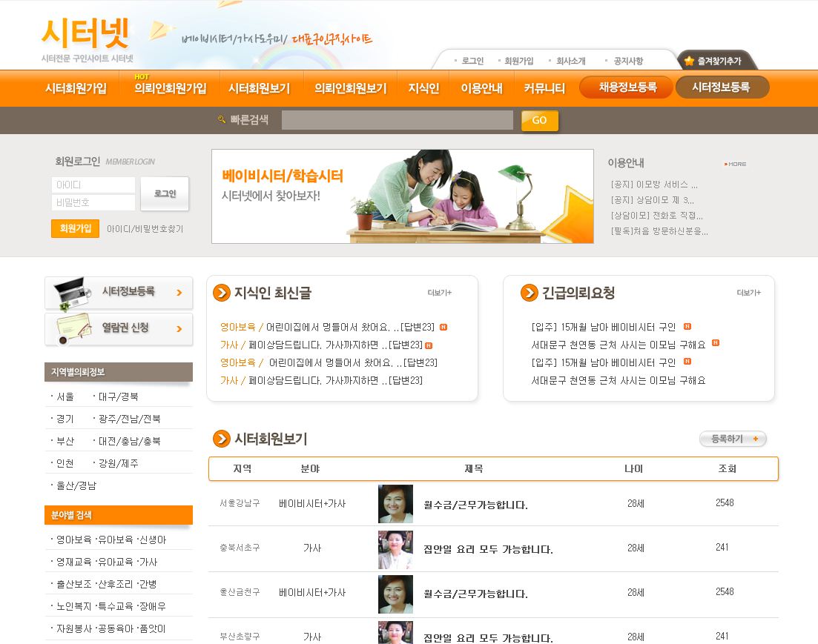The width and height of the screenshot is (818, 644).
Task: Click the orange arrow icon before 지식인 최신글
Action: 221,293
